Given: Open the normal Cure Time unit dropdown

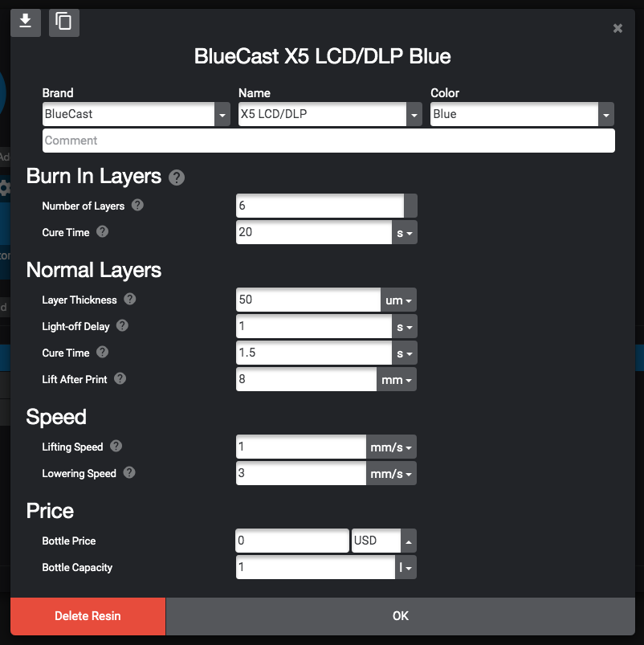Looking at the screenshot, I should 405,353.
